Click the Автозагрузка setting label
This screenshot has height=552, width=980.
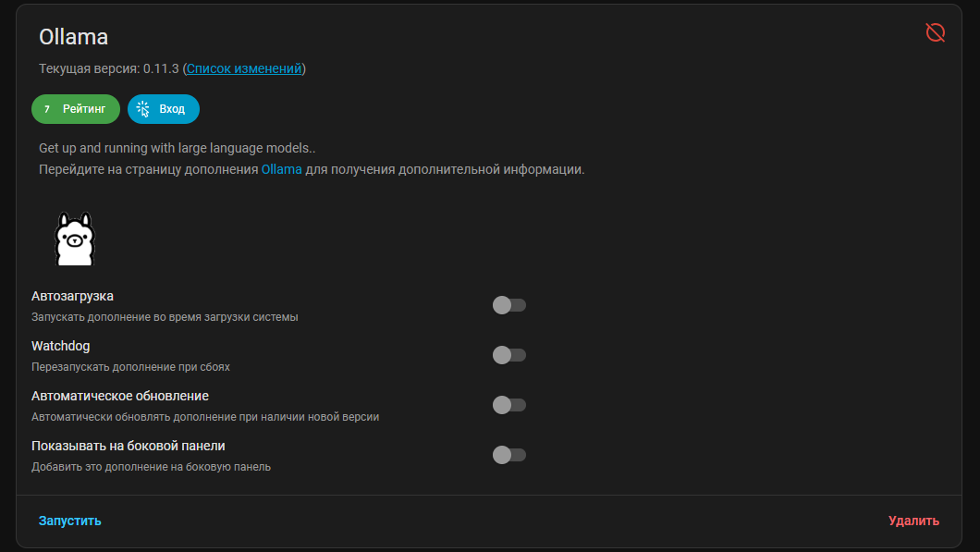click(x=72, y=296)
